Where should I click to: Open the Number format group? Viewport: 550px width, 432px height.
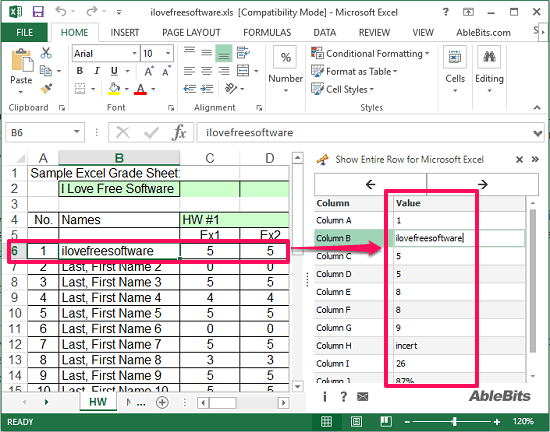(286, 69)
